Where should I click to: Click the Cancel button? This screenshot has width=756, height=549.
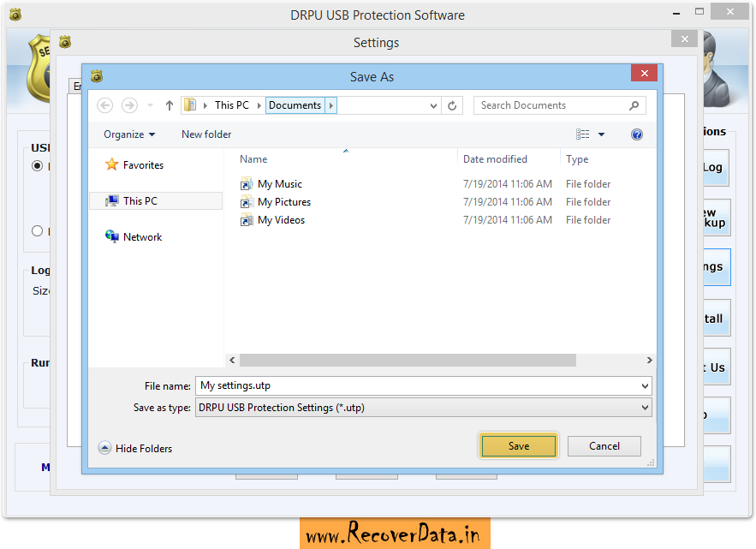coord(604,445)
